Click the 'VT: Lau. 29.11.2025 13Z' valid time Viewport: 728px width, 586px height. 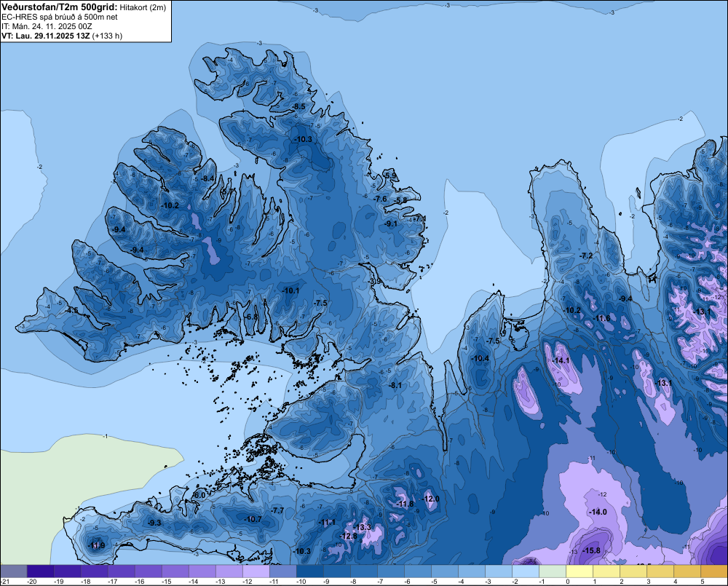[x=45, y=36]
